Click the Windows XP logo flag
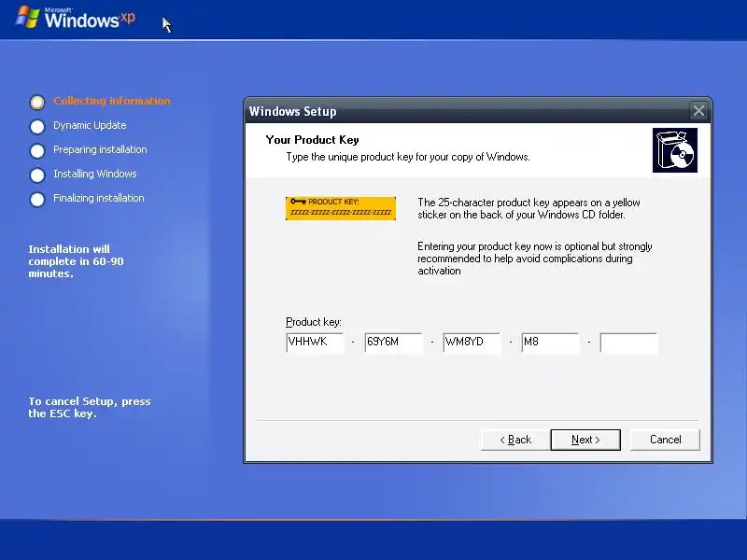 (x=27, y=18)
